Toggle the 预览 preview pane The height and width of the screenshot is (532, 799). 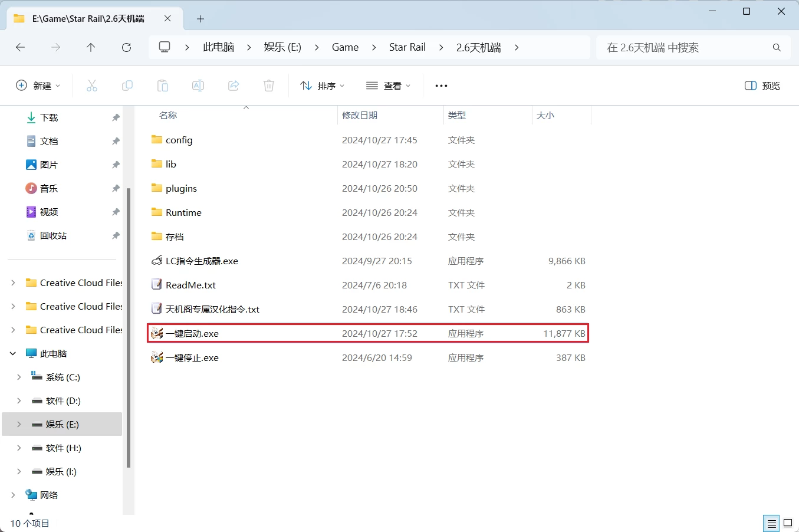762,86
